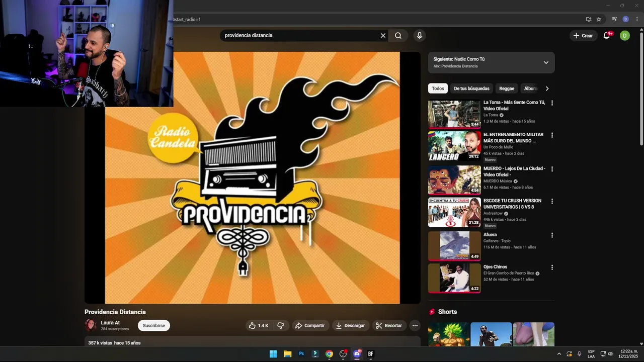Clear the search box with the X icon
This screenshot has height=362, width=644.
click(x=383, y=36)
